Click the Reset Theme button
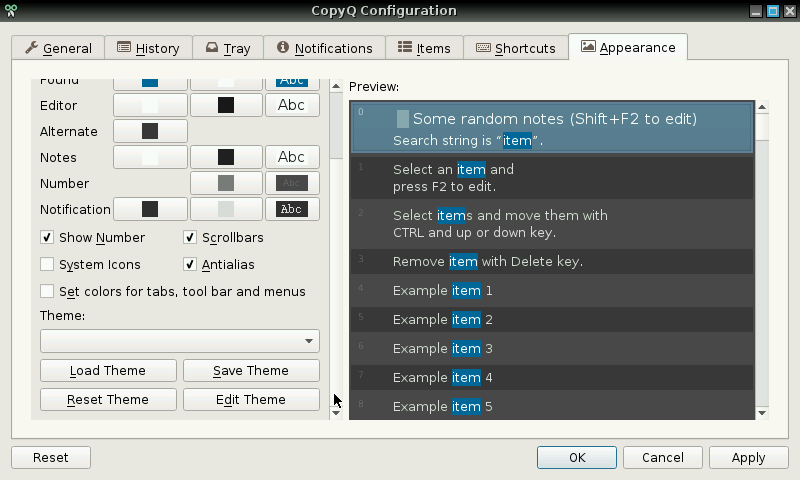This screenshot has height=480, width=800. pos(108,399)
